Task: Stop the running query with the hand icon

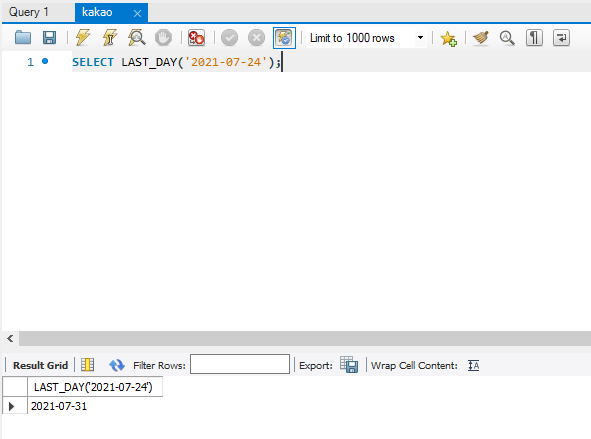Action: point(163,38)
